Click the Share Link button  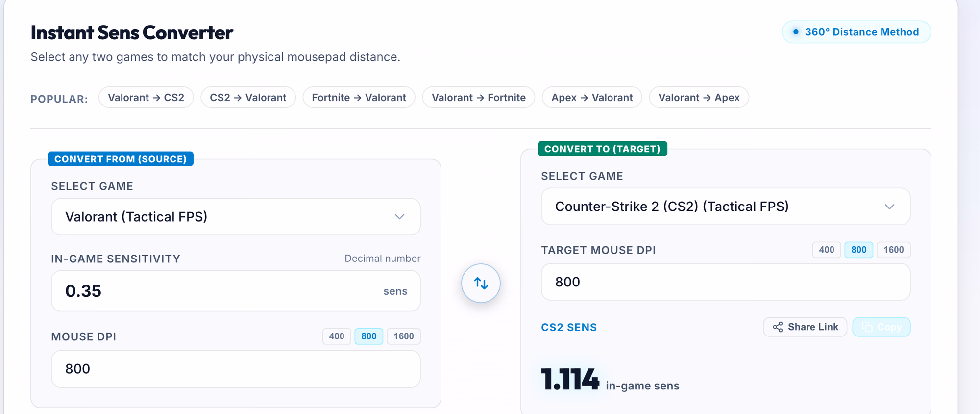805,327
